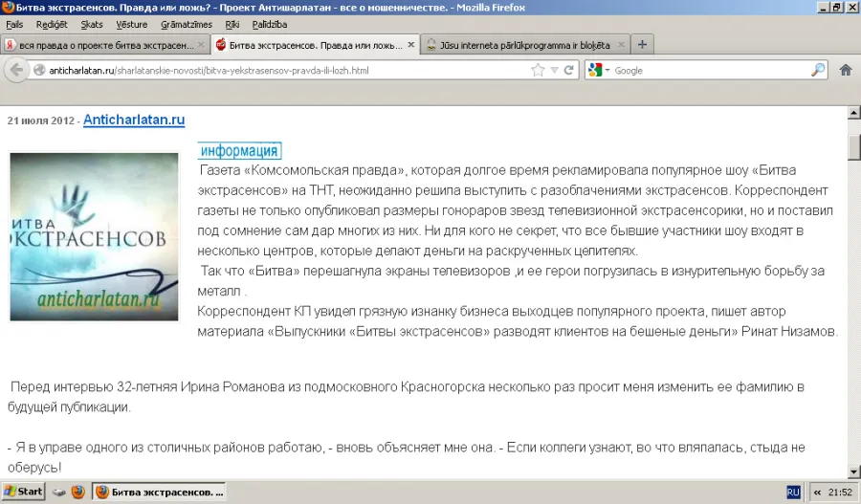The image size is (861, 504).
Task: Click the 21:52 system clock
Action: 840,493
